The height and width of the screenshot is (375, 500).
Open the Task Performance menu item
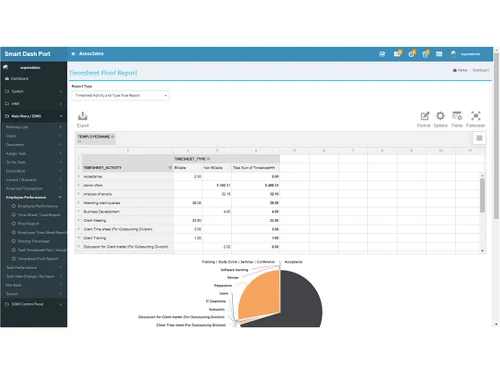pyautogui.click(x=33, y=267)
